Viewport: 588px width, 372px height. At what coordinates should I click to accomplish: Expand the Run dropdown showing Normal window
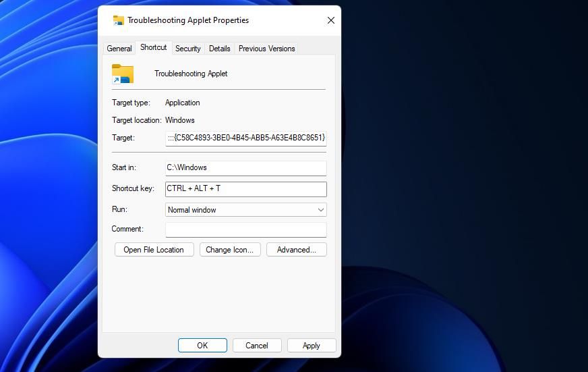(x=246, y=210)
